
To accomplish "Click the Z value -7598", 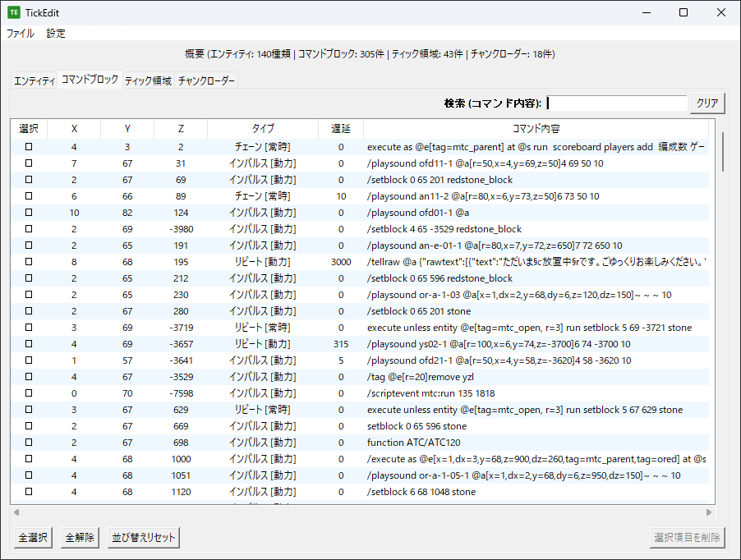I will pos(181,393).
